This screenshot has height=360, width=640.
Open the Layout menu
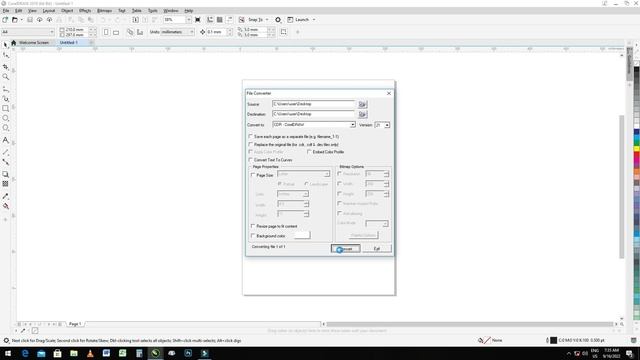(49, 11)
